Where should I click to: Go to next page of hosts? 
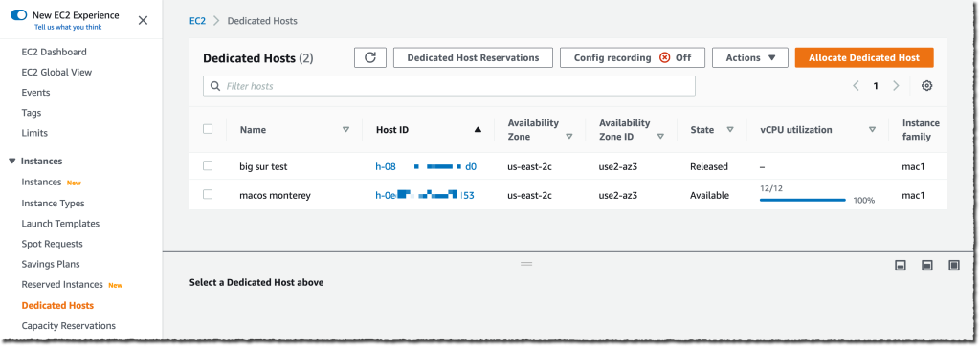click(896, 86)
